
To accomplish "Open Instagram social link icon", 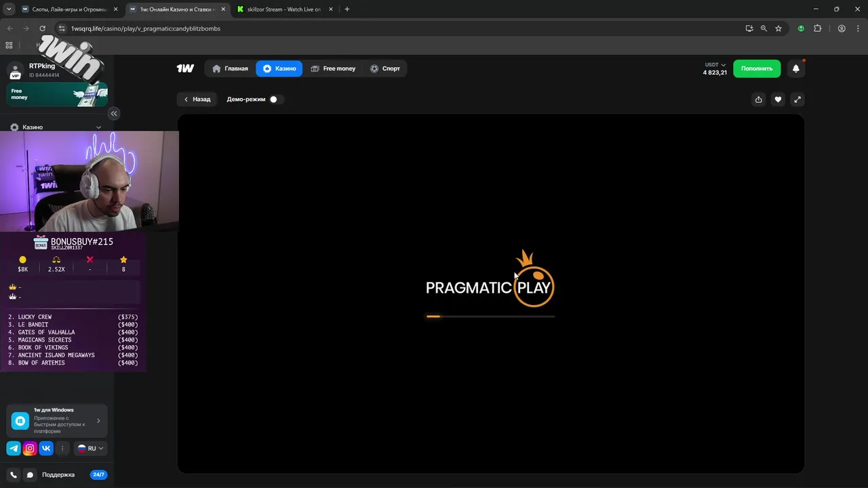I will (30, 448).
